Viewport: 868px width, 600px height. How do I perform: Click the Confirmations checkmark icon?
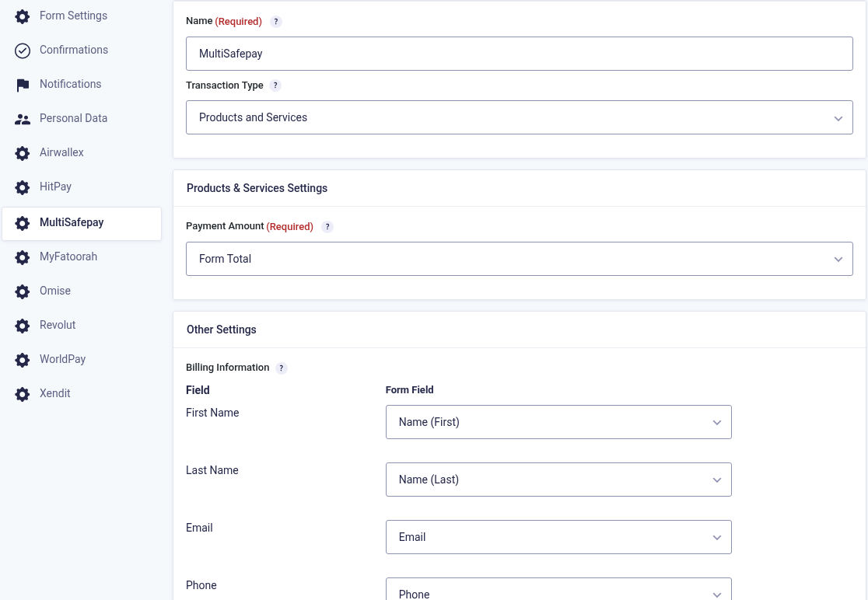point(22,51)
